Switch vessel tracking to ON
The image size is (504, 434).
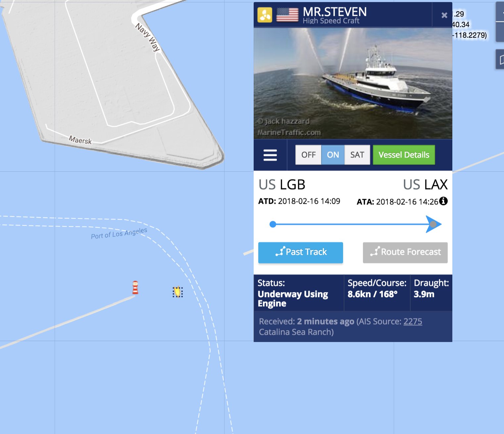tap(333, 155)
